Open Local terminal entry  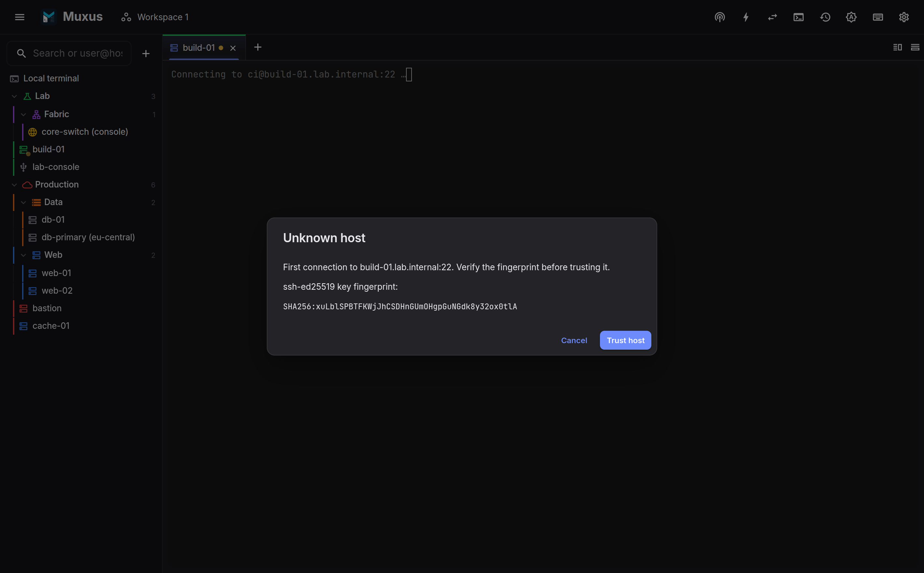81,78
